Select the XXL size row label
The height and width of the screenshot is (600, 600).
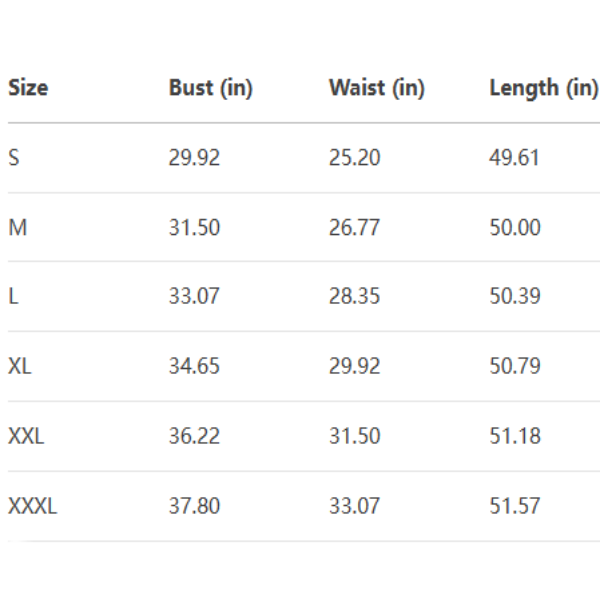point(26,436)
